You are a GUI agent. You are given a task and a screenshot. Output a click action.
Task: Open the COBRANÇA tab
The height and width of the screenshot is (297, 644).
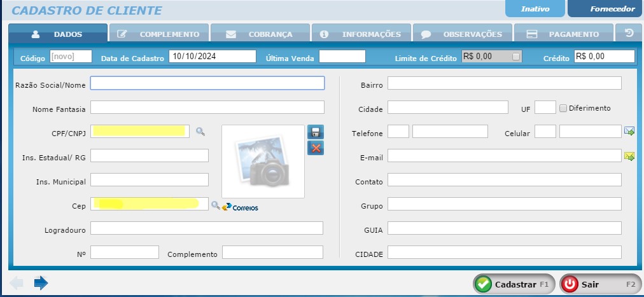click(x=260, y=33)
